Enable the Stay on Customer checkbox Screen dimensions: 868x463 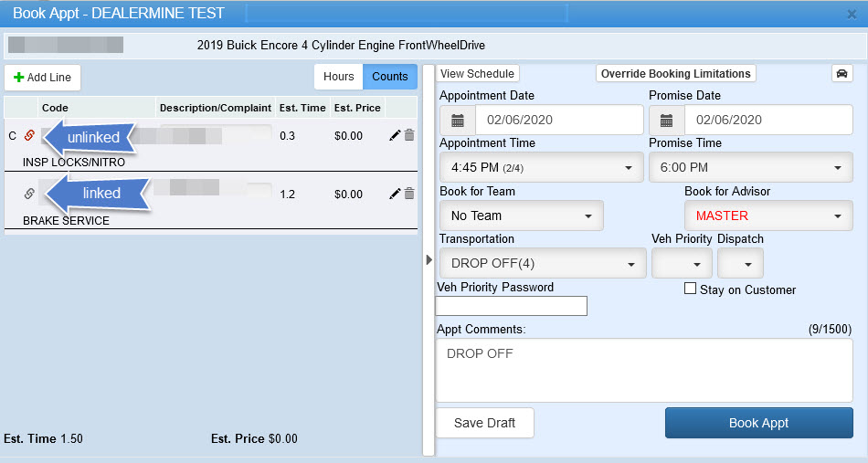tap(691, 289)
